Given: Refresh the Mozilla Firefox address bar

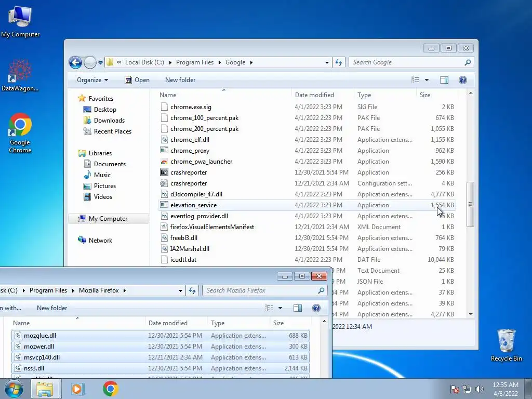Looking at the screenshot, I should (x=192, y=290).
